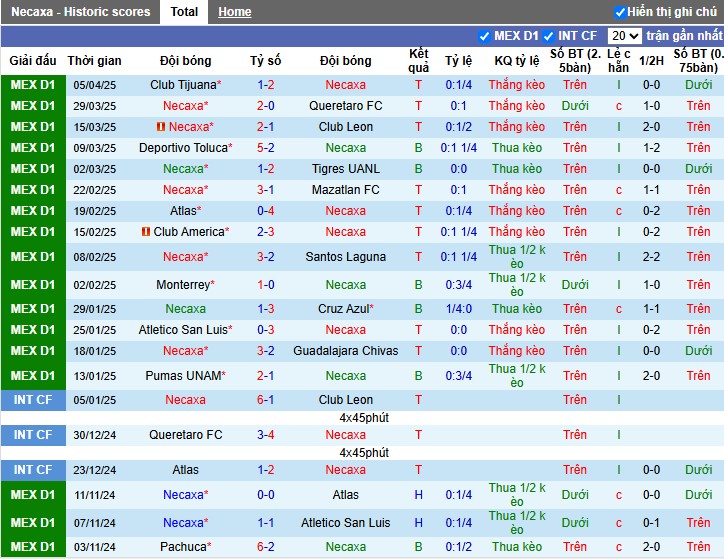
Task: Click Thắng kèo in the Club Tijuana row
Action: point(517,84)
